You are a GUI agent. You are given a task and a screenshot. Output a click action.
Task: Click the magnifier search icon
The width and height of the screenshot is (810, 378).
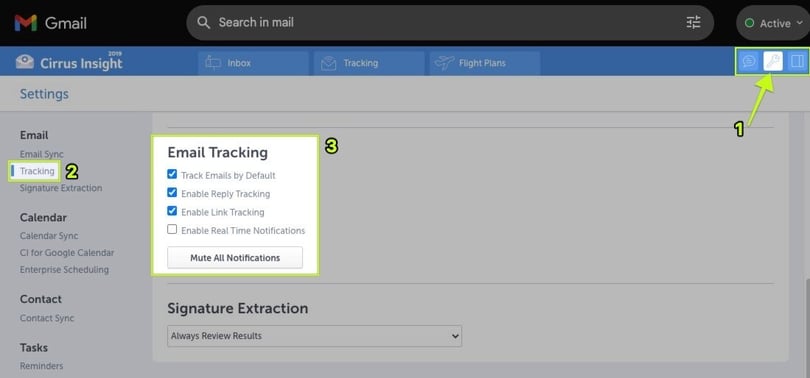click(204, 22)
